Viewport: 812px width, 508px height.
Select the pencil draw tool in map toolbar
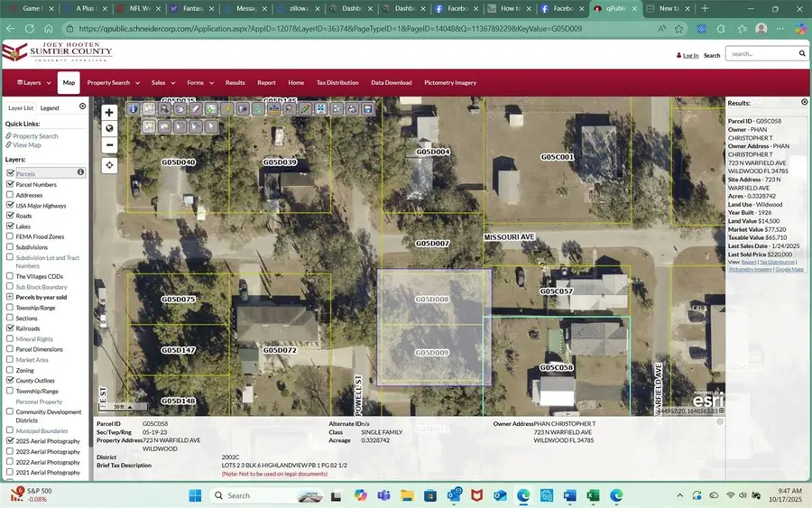pos(306,109)
